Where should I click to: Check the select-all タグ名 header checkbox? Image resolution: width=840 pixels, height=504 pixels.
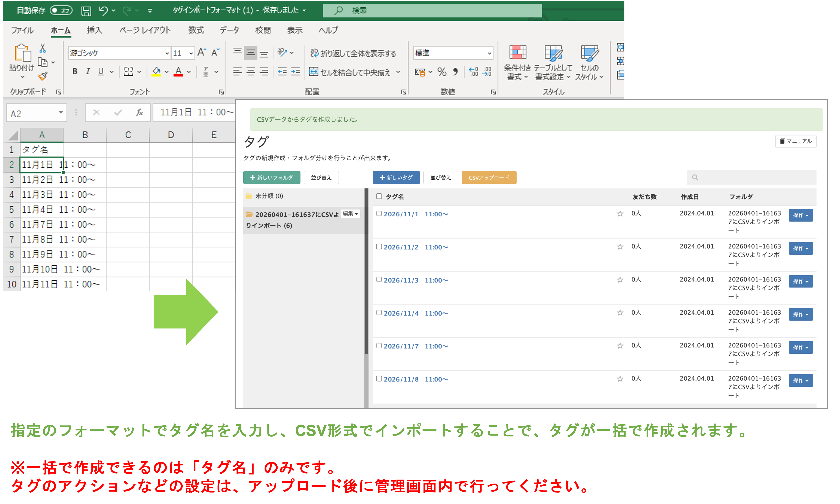379,196
